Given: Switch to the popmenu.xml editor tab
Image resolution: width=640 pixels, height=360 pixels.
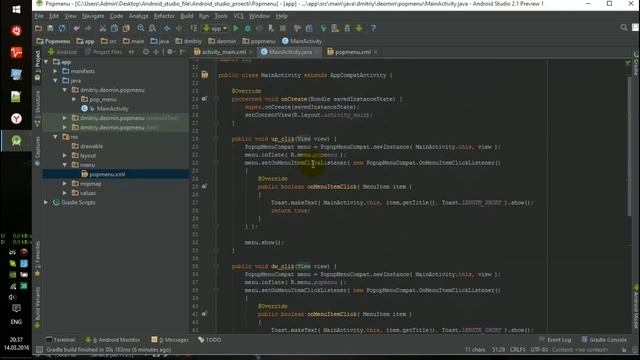Looking at the screenshot, I should (352, 52).
